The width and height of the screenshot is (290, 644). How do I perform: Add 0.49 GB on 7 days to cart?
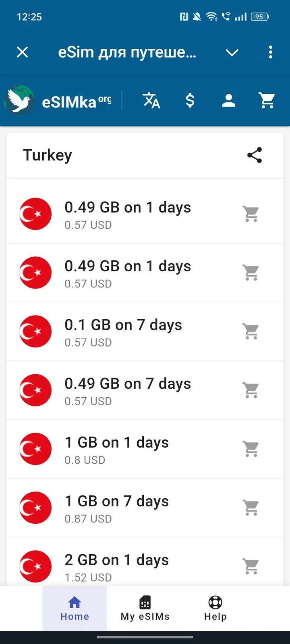click(x=251, y=390)
